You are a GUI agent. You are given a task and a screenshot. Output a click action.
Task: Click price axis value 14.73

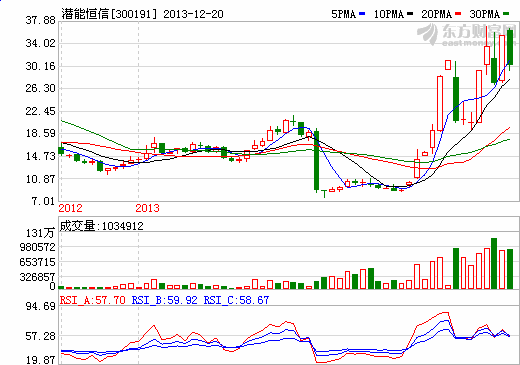pyautogui.click(x=41, y=156)
